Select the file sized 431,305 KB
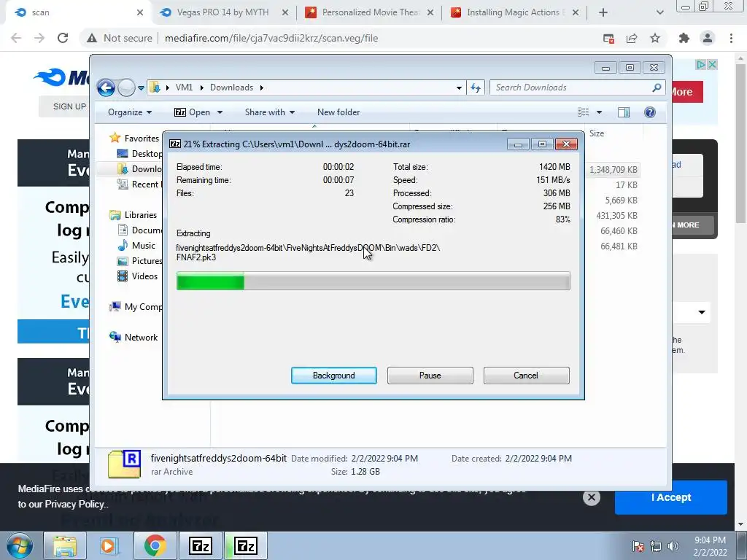 616,216
